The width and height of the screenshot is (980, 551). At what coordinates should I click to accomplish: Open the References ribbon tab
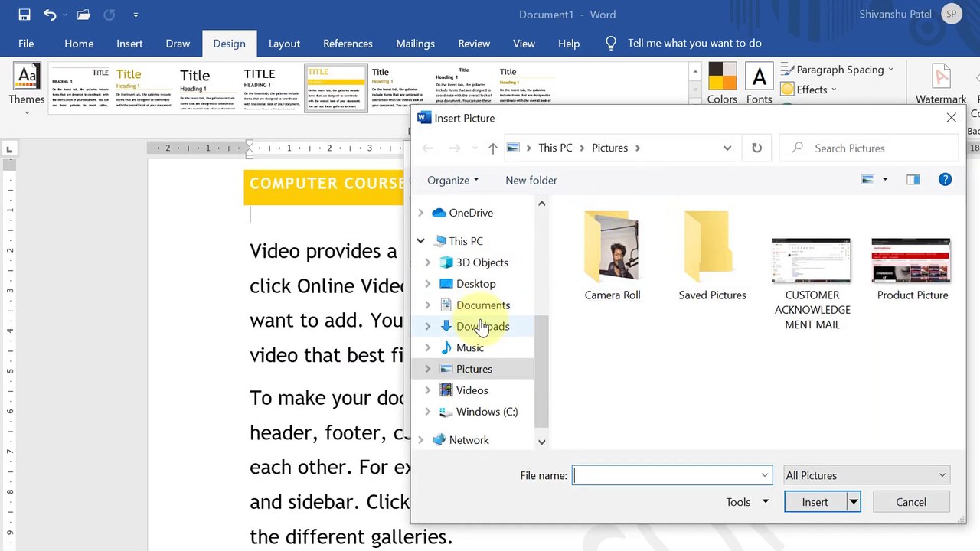348,44
